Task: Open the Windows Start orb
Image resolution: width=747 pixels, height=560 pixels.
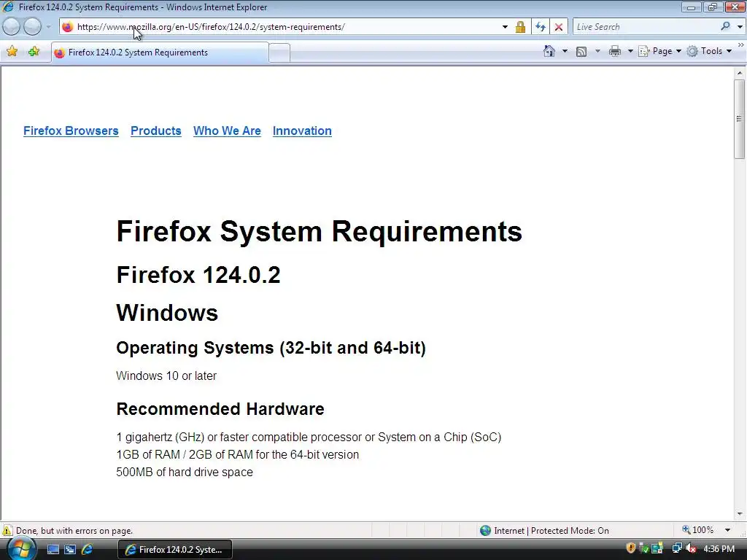Action: pos(21,548)
